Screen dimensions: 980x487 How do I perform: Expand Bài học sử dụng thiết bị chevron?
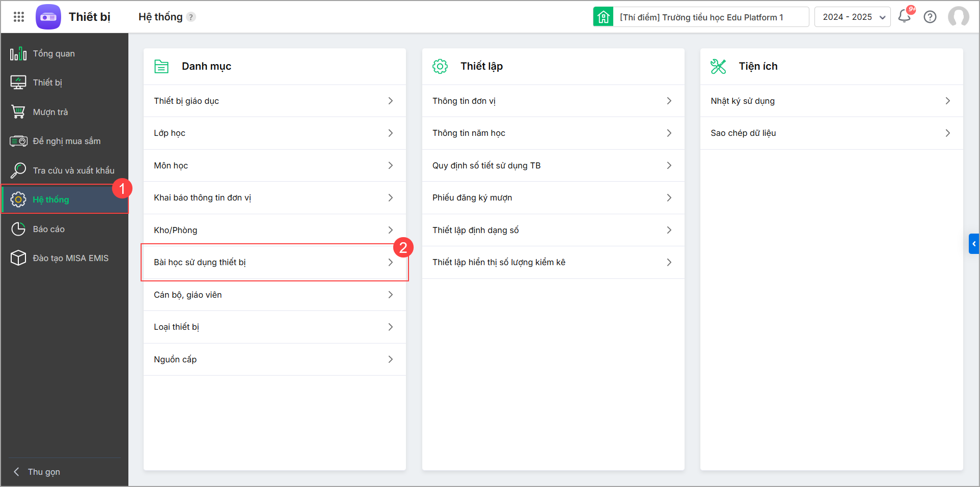coord(391,262)
